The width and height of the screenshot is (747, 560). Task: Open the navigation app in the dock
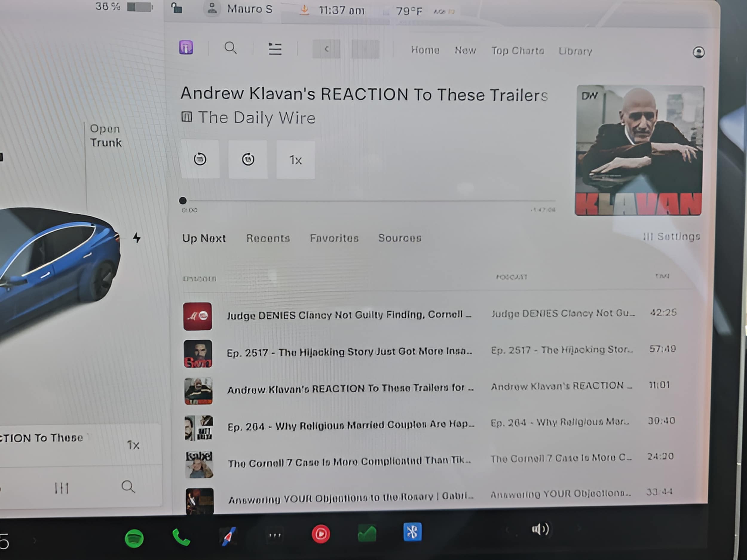pyautogui.click(x=228, y=536)
